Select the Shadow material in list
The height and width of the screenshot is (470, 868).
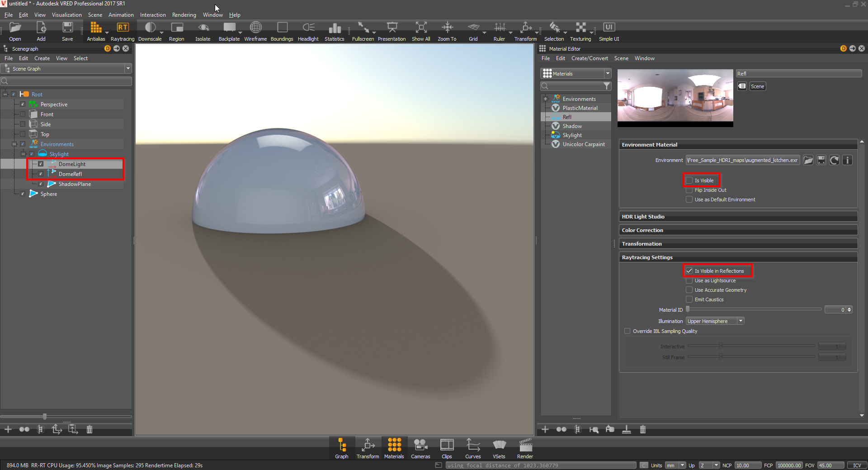point(572,126)
